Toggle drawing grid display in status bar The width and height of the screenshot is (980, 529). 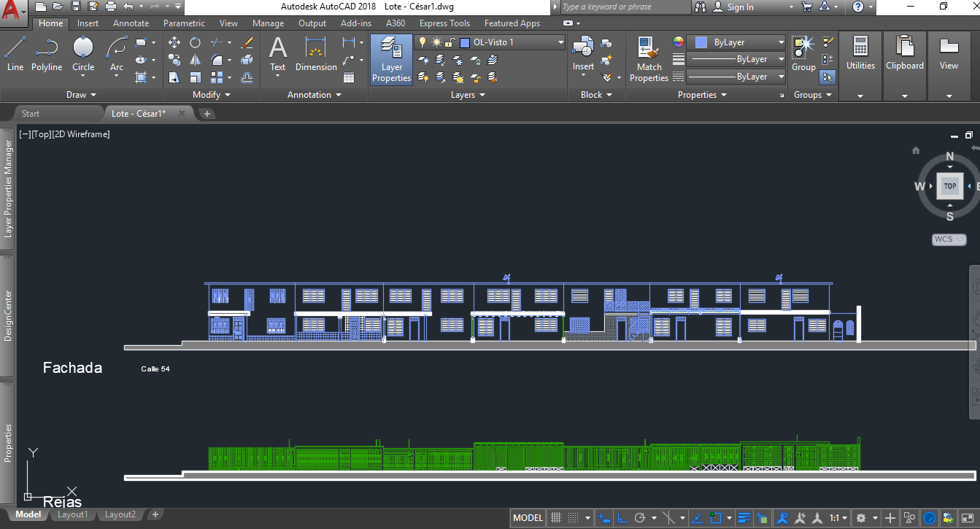(x=556, y=518)
